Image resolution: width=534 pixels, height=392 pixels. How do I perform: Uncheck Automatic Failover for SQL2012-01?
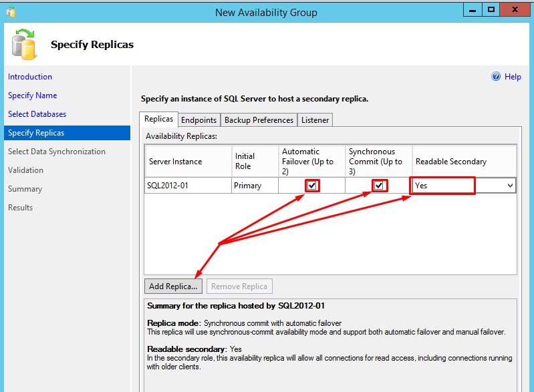(312, 186)
